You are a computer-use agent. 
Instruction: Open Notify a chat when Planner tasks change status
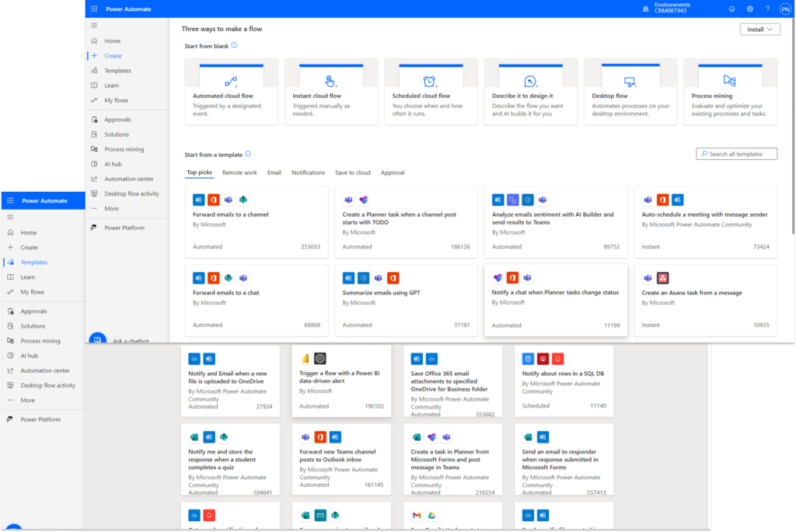pos(555,300)
